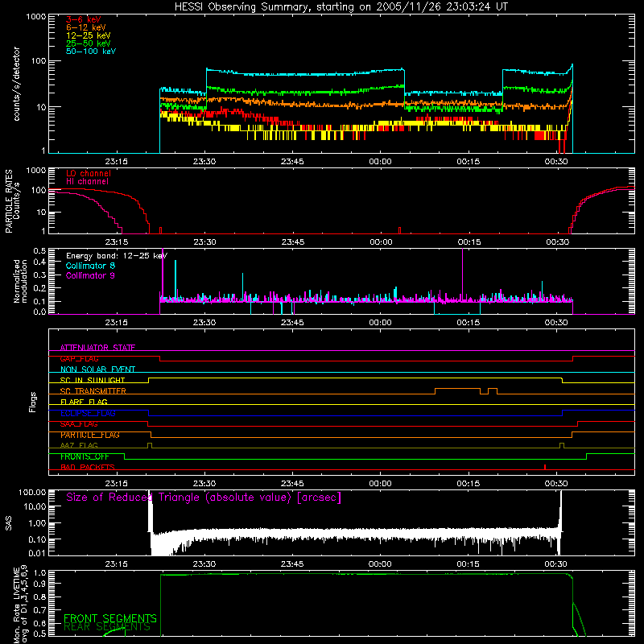Select the 3-6 keV legend label
644x644 pixels.
coord(84,19)
